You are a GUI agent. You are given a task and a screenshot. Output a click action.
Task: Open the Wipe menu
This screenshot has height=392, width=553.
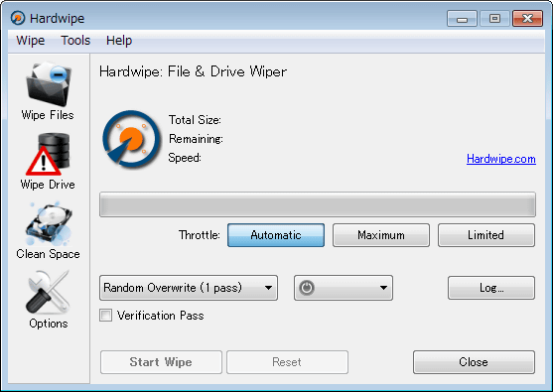31,40
